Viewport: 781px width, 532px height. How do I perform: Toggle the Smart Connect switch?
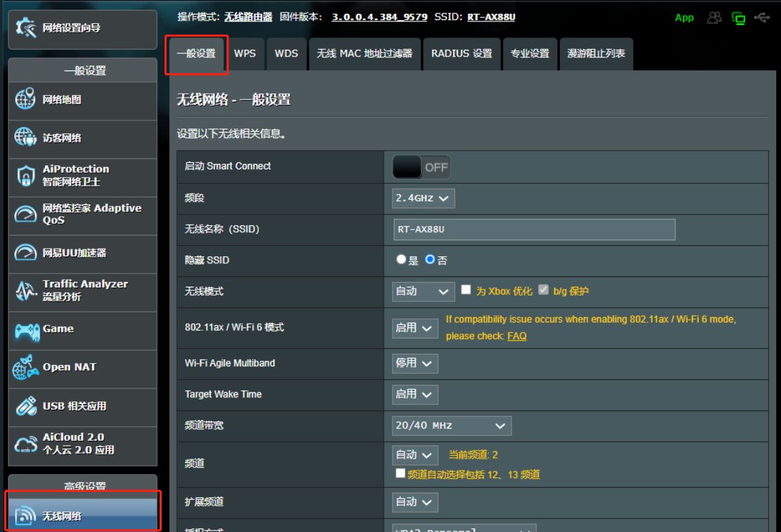tap(422, 167)
